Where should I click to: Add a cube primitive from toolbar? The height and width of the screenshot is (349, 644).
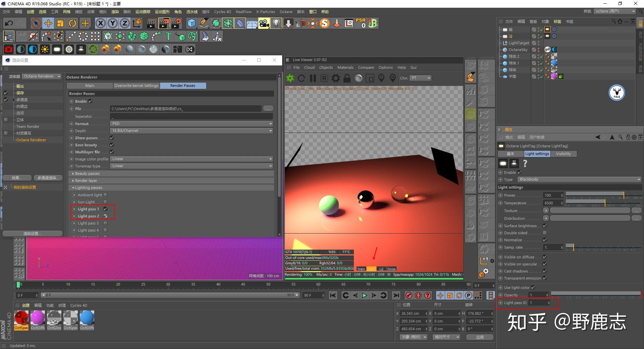pos(192,23)
